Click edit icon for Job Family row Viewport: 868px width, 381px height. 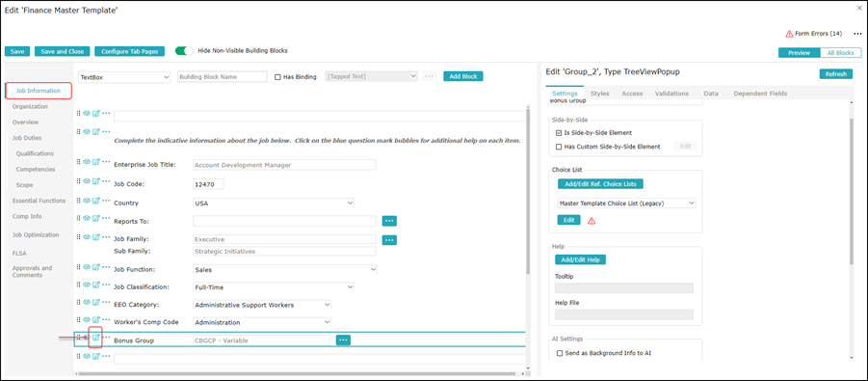click(95, 237)
